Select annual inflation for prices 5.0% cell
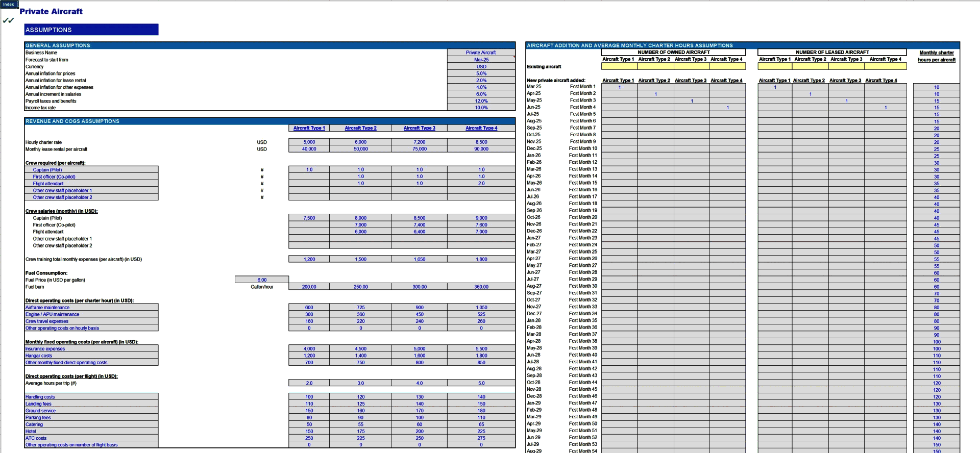 coord(481,73)
